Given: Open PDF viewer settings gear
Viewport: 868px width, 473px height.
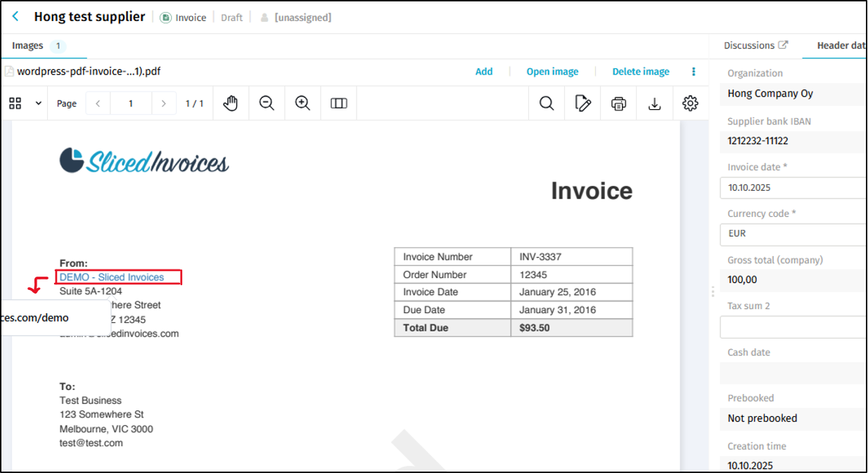Looking at the screenshot, I should pos(690,103).
